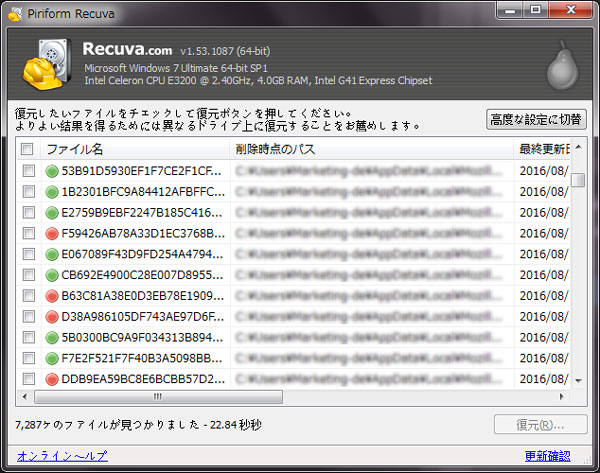
Task: Sort by the 最終更新 column header
Action: pos(542,149)
